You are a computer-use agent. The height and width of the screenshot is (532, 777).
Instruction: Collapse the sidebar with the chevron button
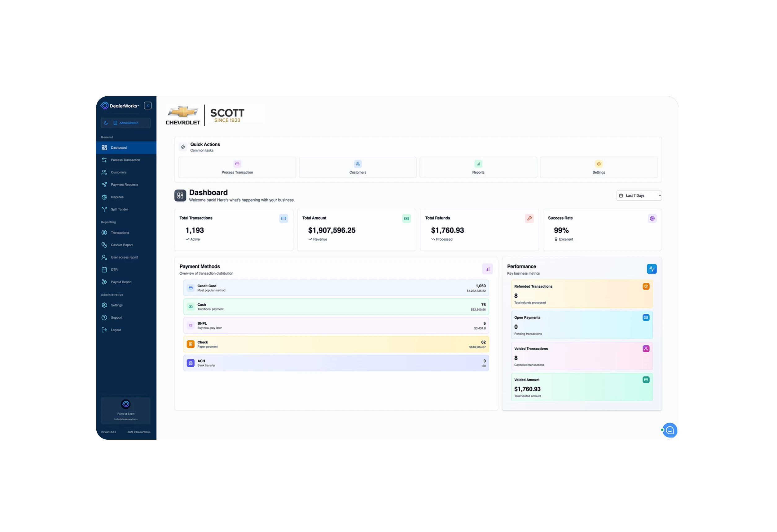click(x=147, y=106)
